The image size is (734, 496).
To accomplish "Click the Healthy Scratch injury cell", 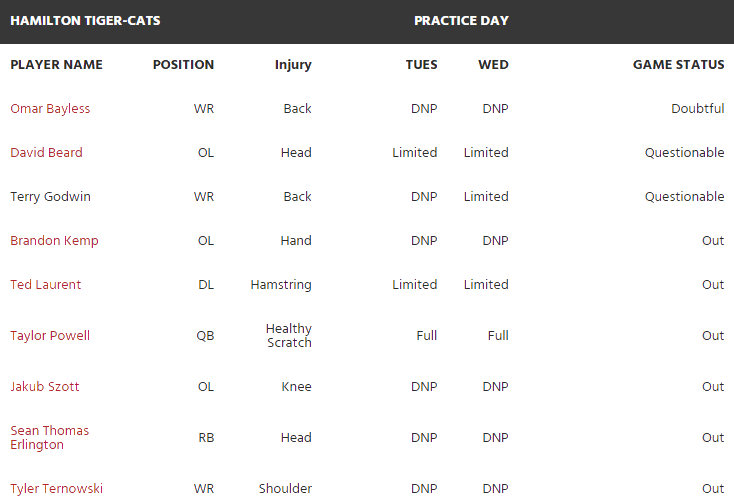I will (288, 336).
